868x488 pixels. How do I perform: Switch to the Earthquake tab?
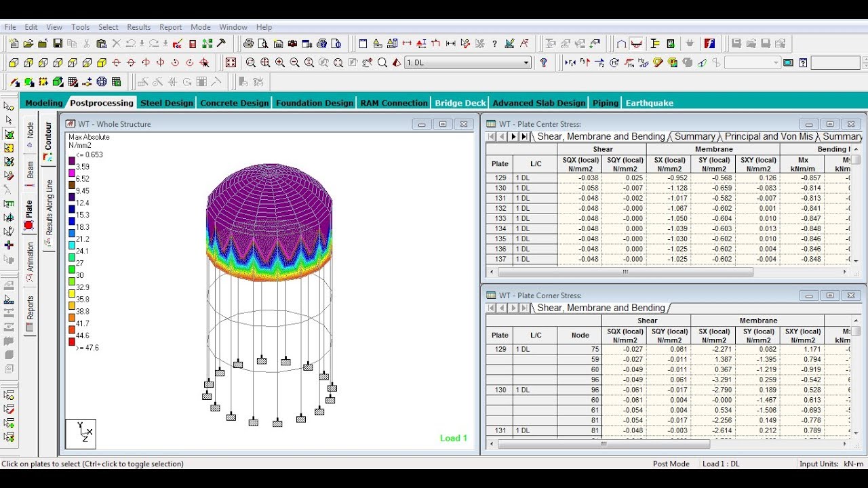click(x=650, y=103)
